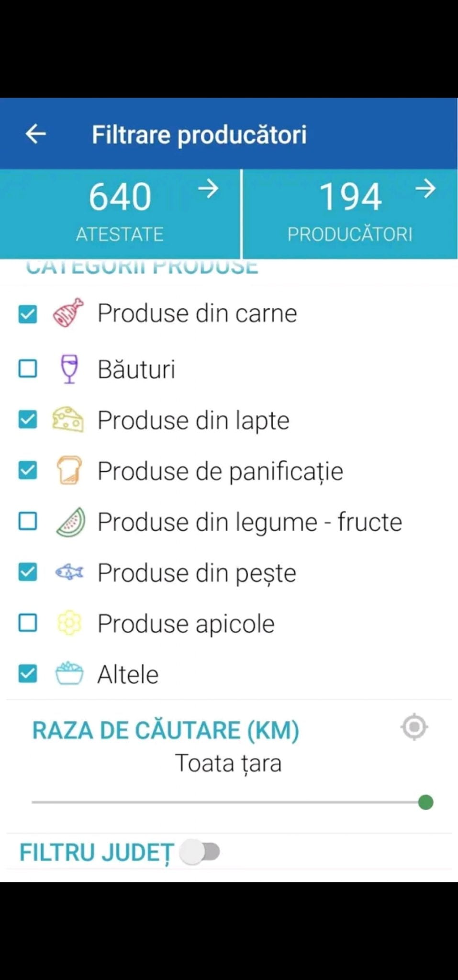Click the wine glass Băuturi icon
This screenshot has width=458, height=980.
(x=69, y=369)
